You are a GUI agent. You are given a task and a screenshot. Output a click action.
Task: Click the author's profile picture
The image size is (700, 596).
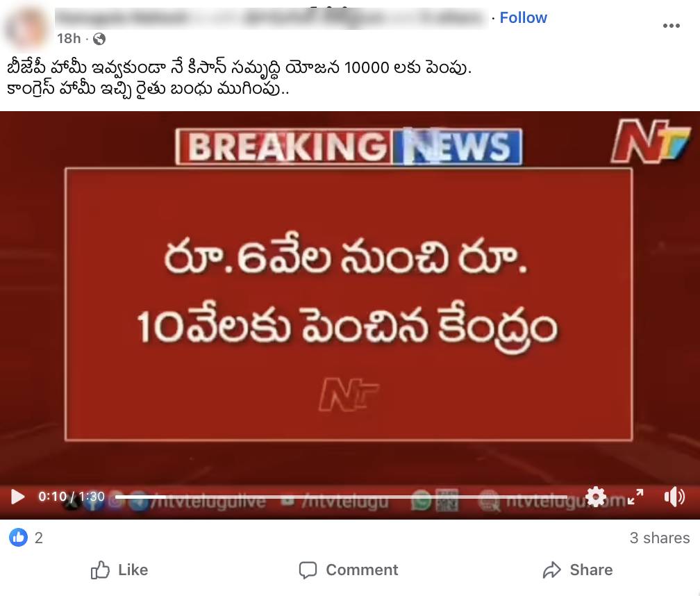pyautogui.click(x=27, y=27)
